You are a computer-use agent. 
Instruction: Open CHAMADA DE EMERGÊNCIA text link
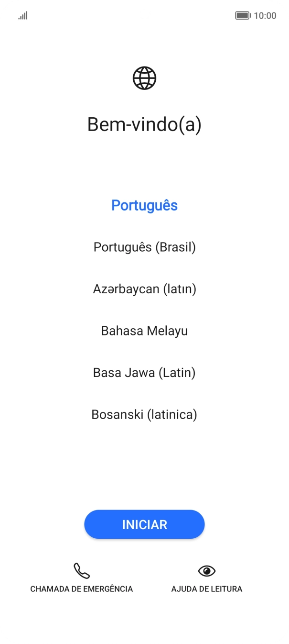[x=82, y=589]
